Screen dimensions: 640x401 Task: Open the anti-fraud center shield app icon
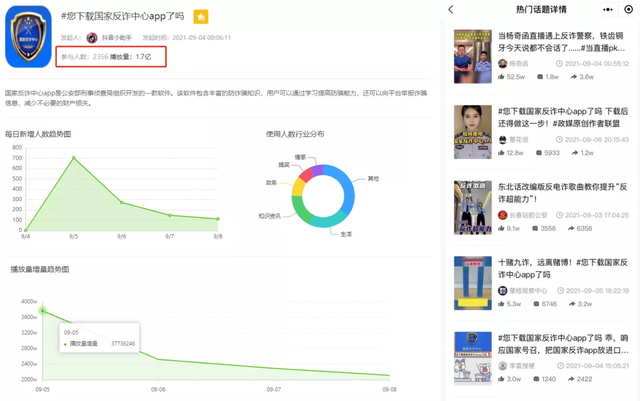coord(28,37)
